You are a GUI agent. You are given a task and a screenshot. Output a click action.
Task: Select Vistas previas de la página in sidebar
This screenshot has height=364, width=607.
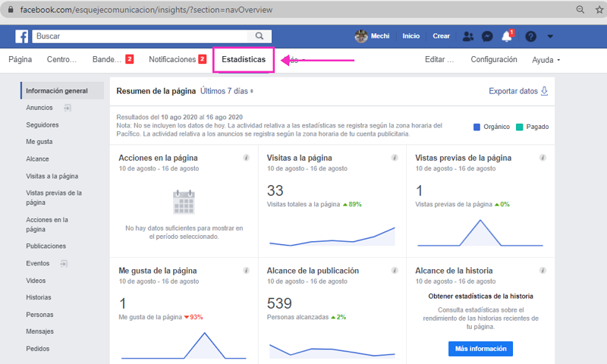tap(54, 198)
